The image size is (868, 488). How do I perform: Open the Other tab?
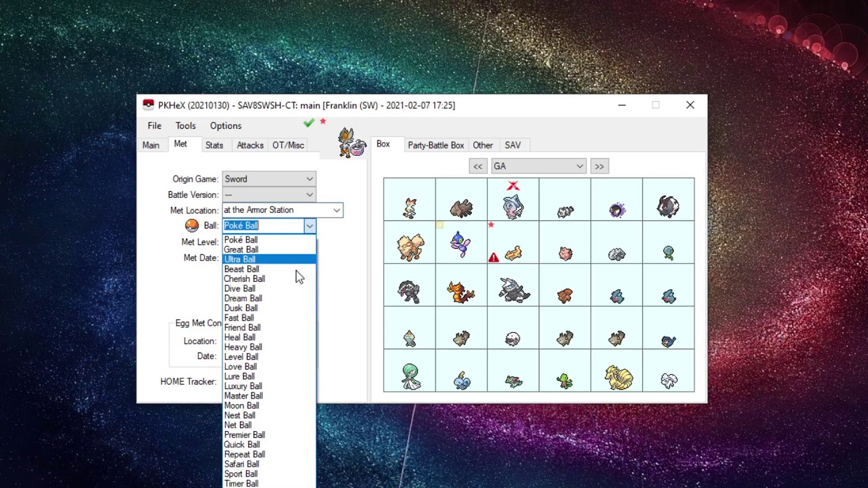tap(483, 145)
